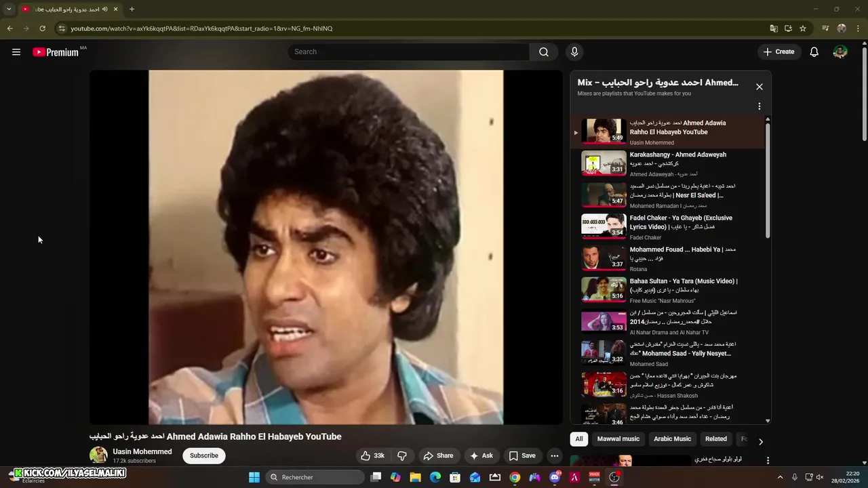Screen dimensions: 868x488
Task: Open Microsoft Edge from taskbar
Action: click(x=435, y=477)
